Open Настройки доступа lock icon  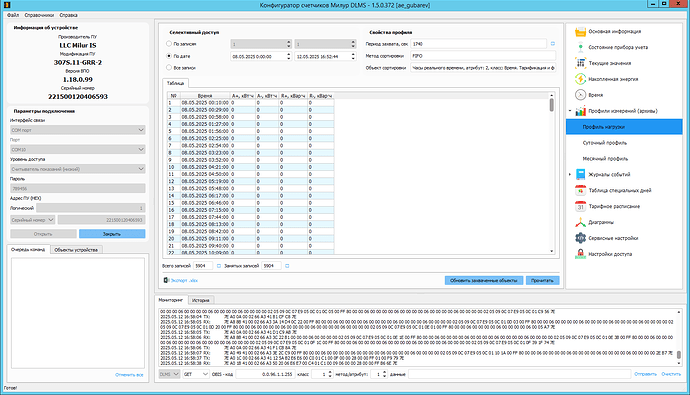580,254
